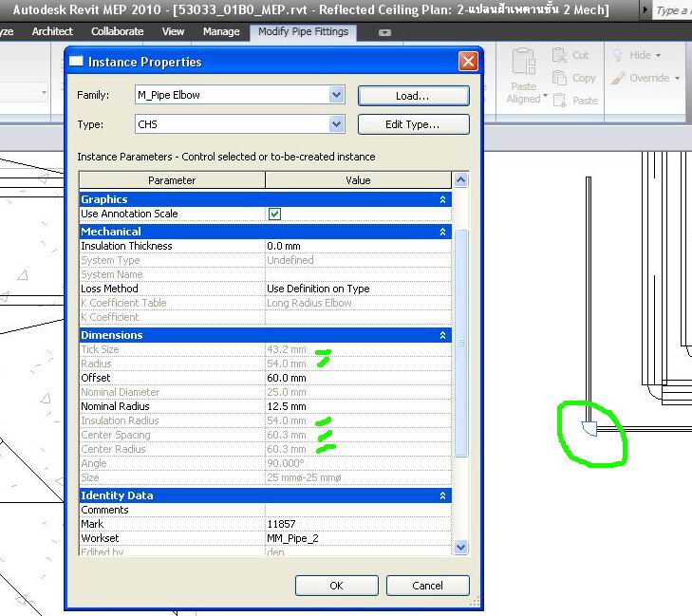Click the Insulation Thickness parameter label
The width and height of the screenshot is (692, 616).
pos(126,246)
